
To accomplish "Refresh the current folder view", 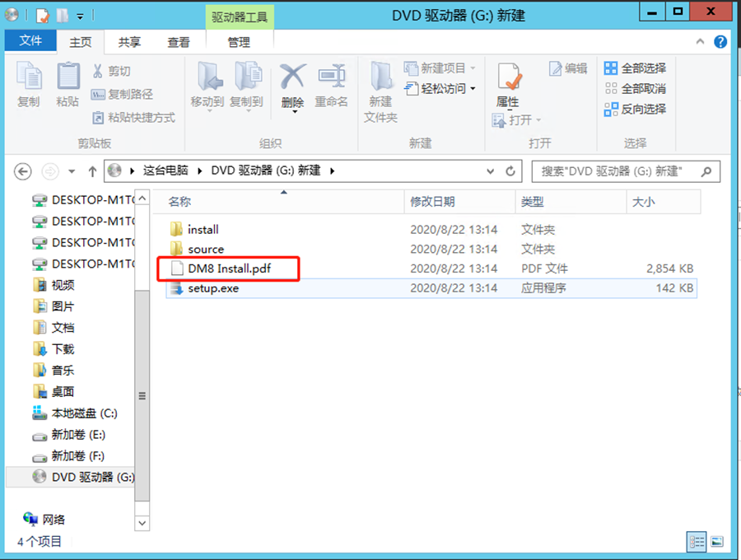I will click(x=510, y=171).
